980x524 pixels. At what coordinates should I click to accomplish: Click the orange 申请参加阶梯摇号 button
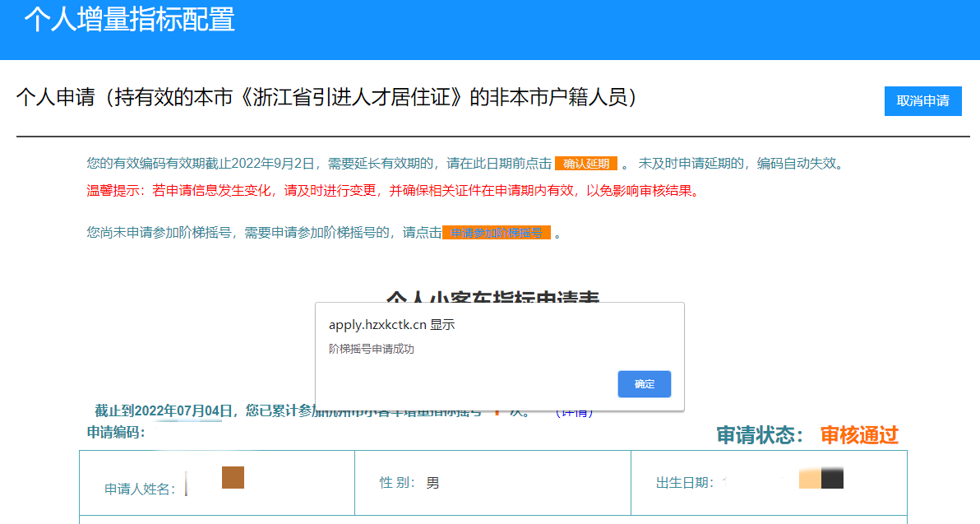pyautogui.click(x=496, y=233)
